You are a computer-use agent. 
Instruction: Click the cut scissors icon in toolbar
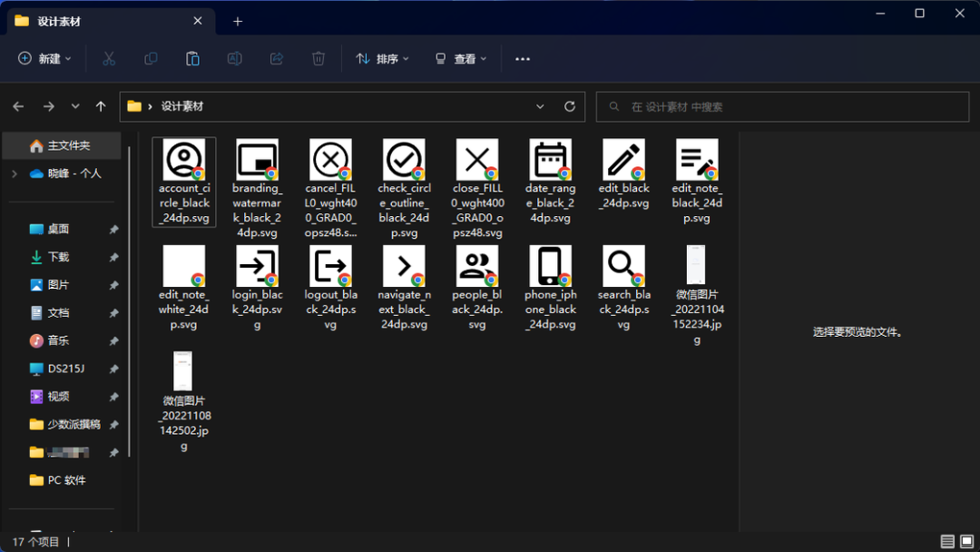[109, 59]
